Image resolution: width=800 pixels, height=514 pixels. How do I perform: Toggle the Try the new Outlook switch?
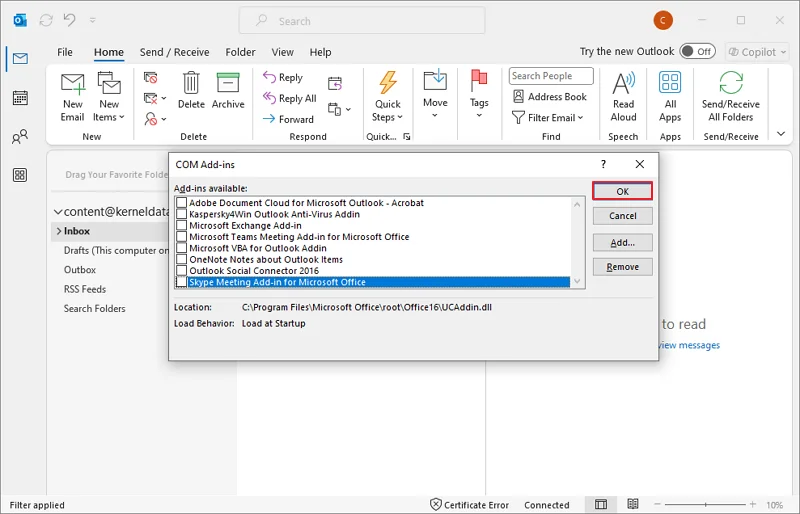click(x=697, y=52)
